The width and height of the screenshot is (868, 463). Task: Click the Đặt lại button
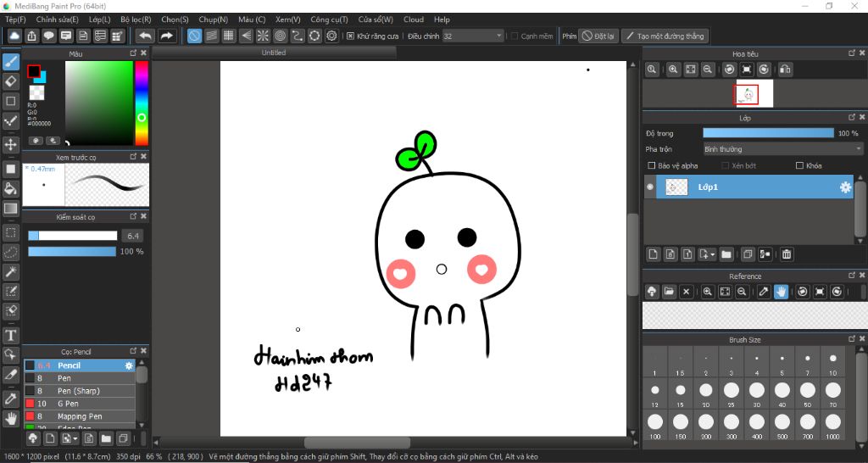598,36
